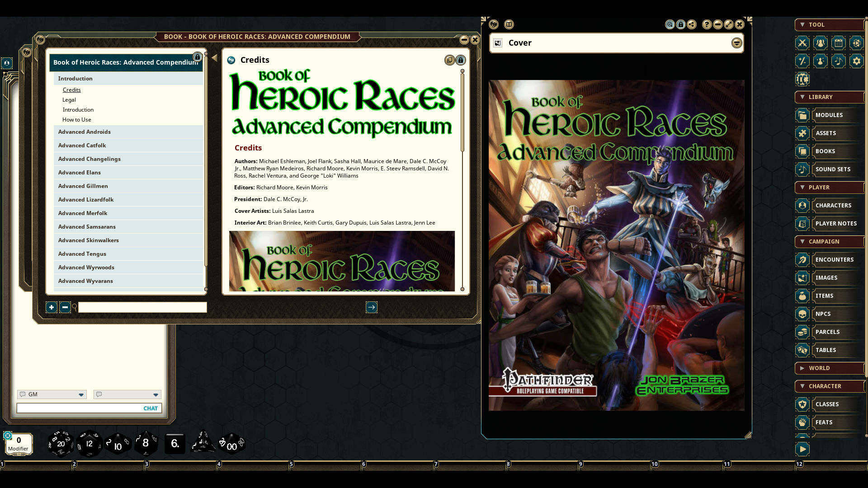The image size is (868, 488).
Task: Open the Legal section of the book
Action: pyautogui.click(x=69, y=99)
